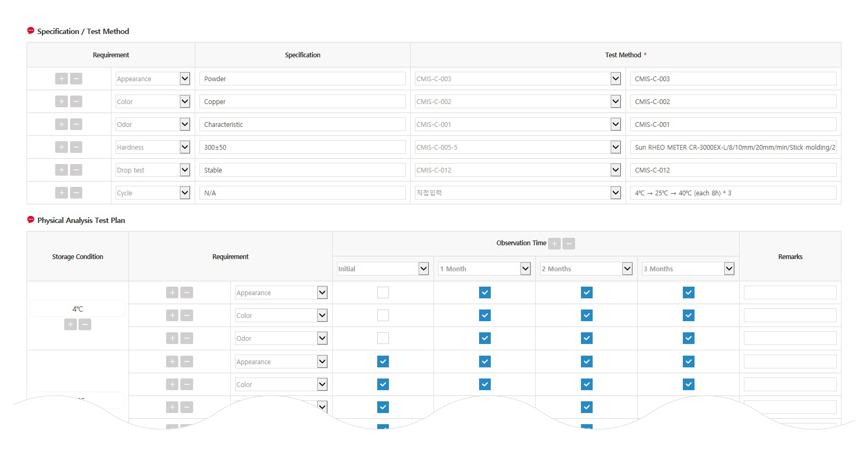868x456 pixels.
Task: Uncheck 1 Month for 4℃ Color
Action: click(x=485, y=315)
